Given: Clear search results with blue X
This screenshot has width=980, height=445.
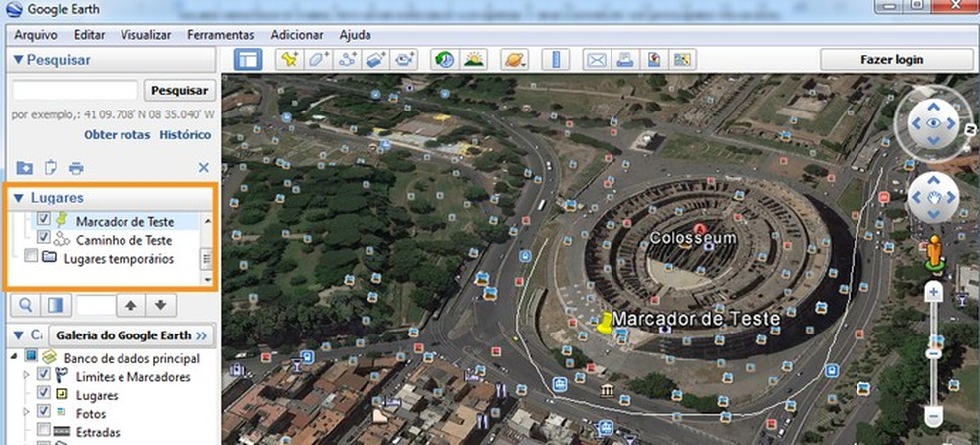Looking at the screenshot, I should tap(204, 167).
